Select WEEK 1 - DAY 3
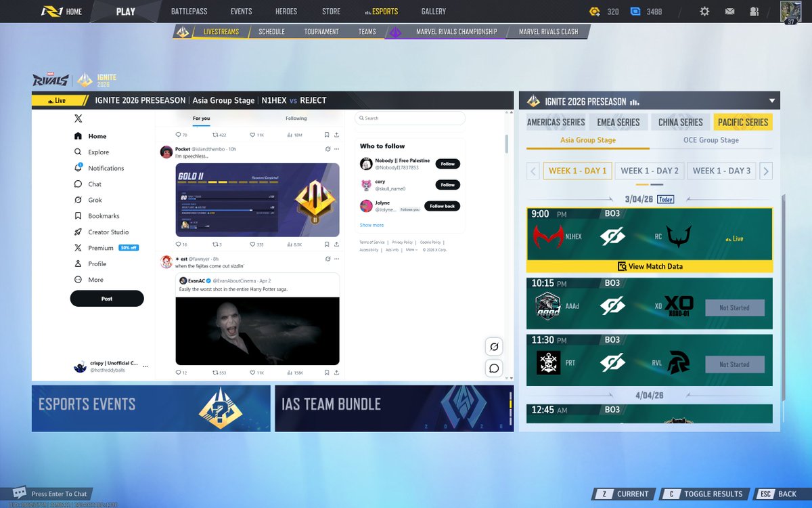 click(x=721, y=171)
